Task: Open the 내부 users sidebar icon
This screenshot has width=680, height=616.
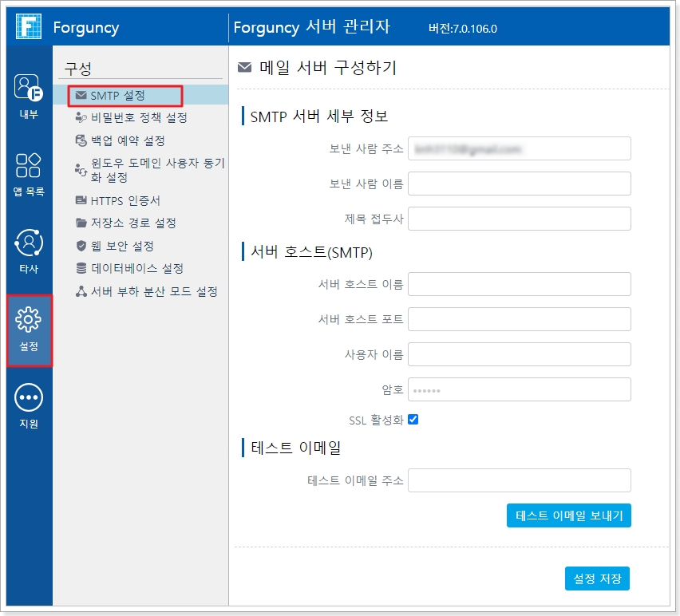Action: tap(29, 87)
